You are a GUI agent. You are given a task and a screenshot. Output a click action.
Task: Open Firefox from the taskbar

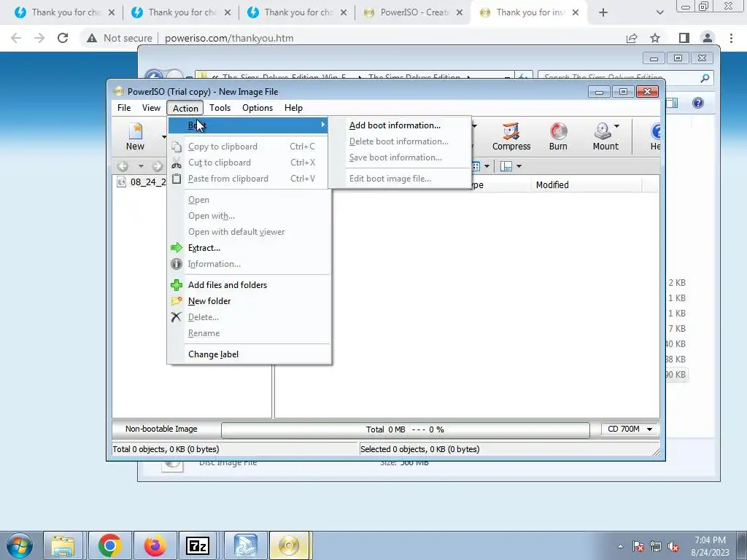(155, 545)
